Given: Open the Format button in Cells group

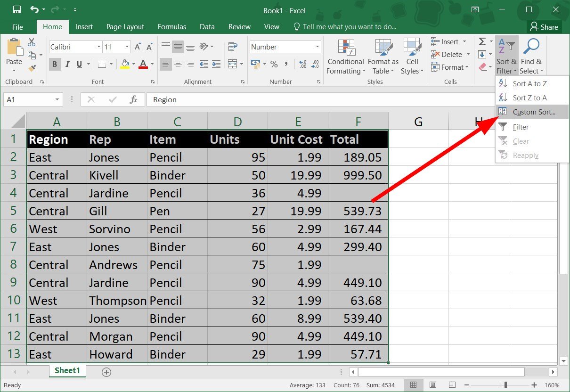Looking at the screenshot, I should 449,67.
